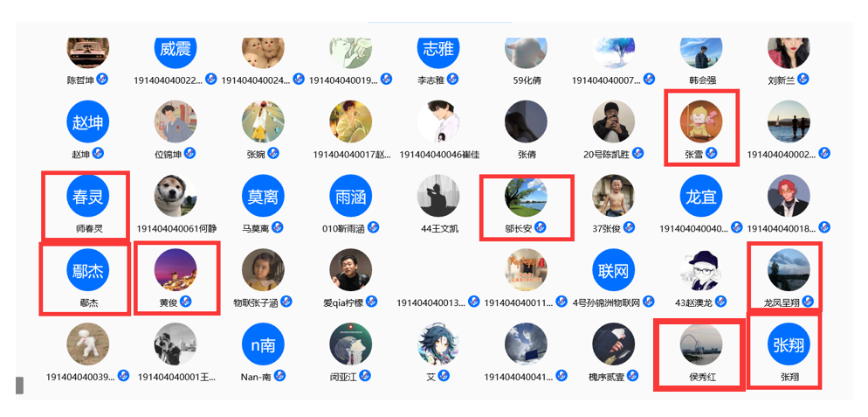
Task: Click the badge beside 刘新兰's name
Action: (803, 79)
